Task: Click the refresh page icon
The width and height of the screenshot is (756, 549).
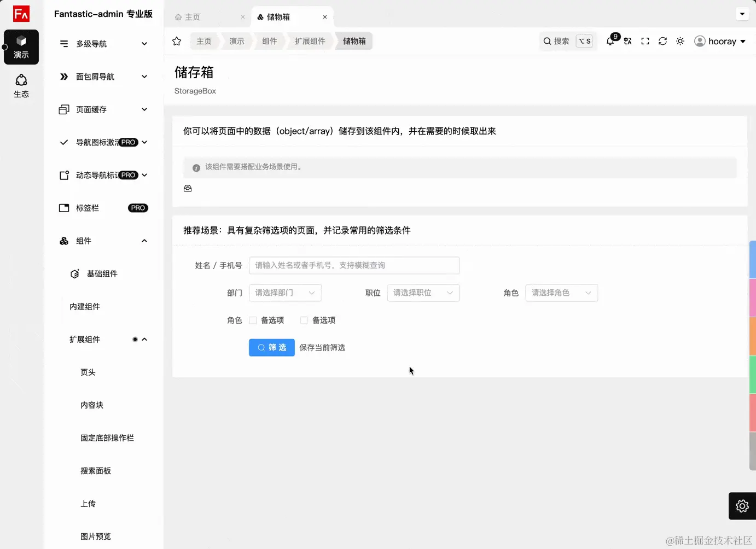Action: (x=663, y=41)
